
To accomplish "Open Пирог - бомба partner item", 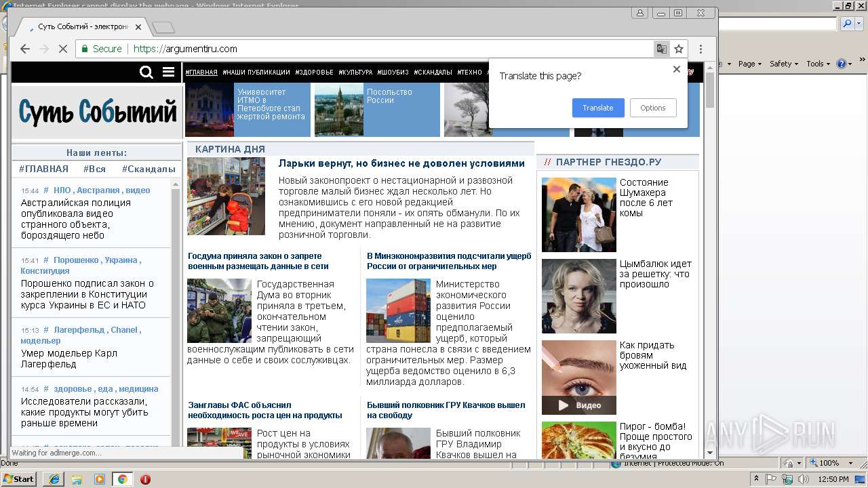I will (x=655, y=441).
